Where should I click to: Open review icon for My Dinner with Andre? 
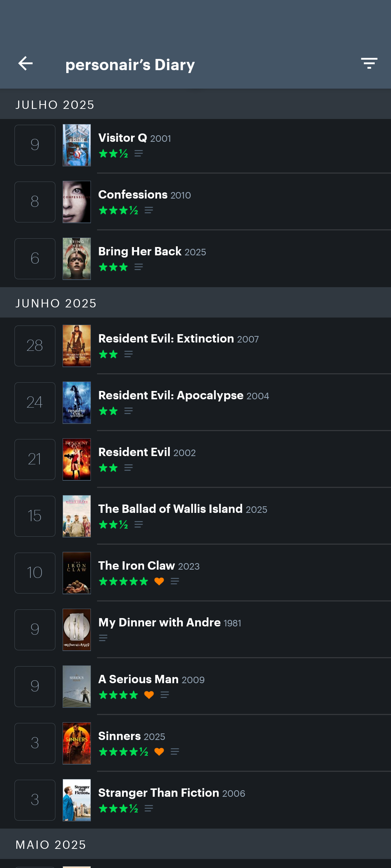click(x=103, y=638)
